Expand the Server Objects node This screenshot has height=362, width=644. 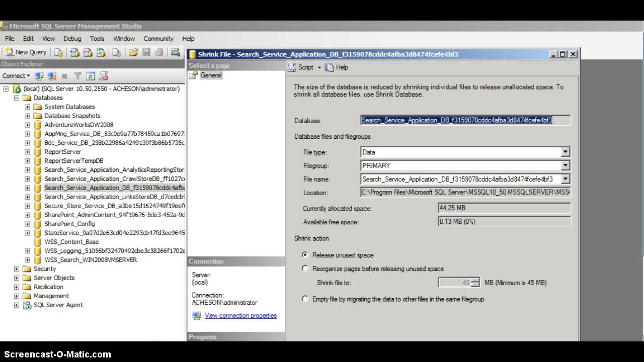point(17,278)
